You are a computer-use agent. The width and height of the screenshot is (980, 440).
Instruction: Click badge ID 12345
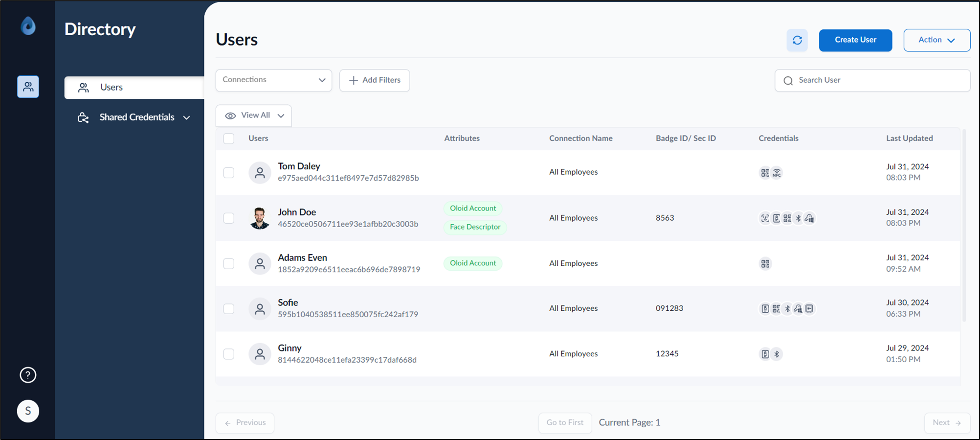click(667, 354)
